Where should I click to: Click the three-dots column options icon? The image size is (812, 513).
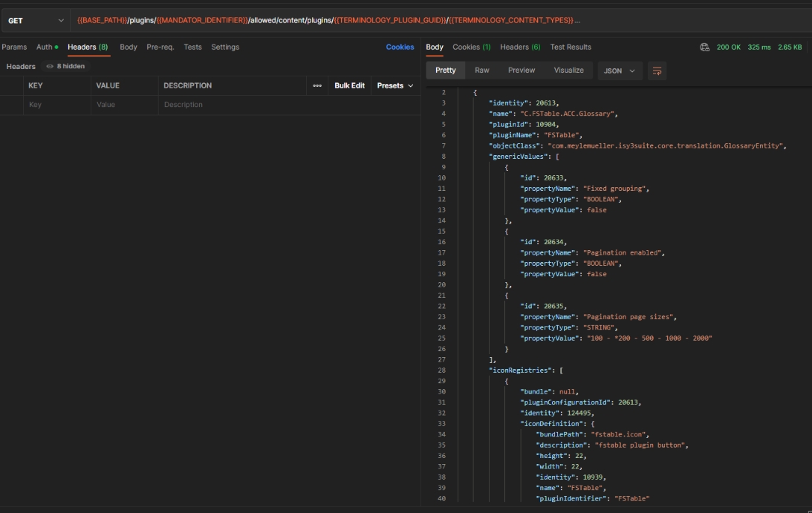point(317,85)
